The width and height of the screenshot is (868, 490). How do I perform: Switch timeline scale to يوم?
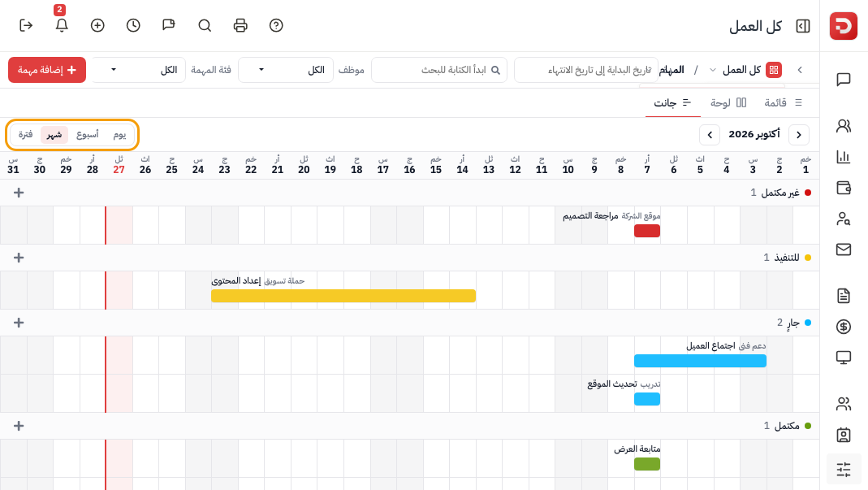(x=119, y=135)
